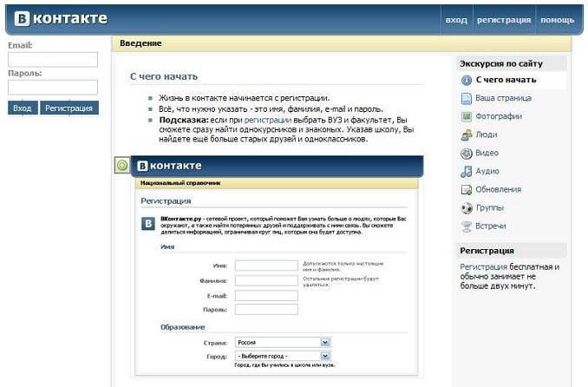Click the photo icon beside 'Фотографии'
The image size is (588, 387).
coord(466,117)
